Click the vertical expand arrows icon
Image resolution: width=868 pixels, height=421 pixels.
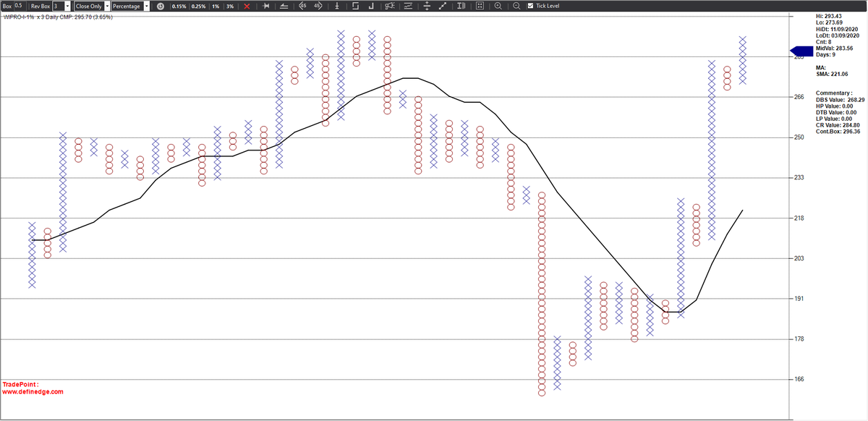click(427, 6)
